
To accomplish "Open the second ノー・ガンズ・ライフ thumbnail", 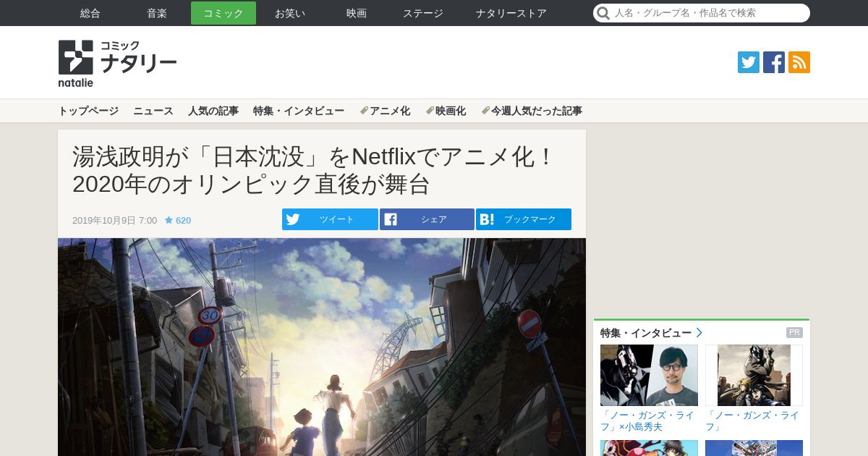I will 754,375.
